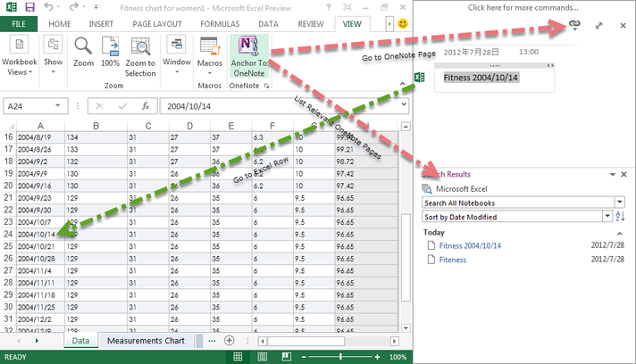Switch to the INSERT ribbon tab
Image resolution: width=636 pixels, height=364 pixels.
pyautogui.click(x=101, y=24)
